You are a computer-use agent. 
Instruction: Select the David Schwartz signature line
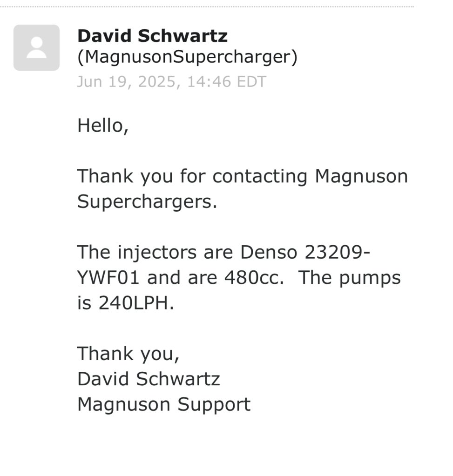pyautogui.click(x=149, y=379)
